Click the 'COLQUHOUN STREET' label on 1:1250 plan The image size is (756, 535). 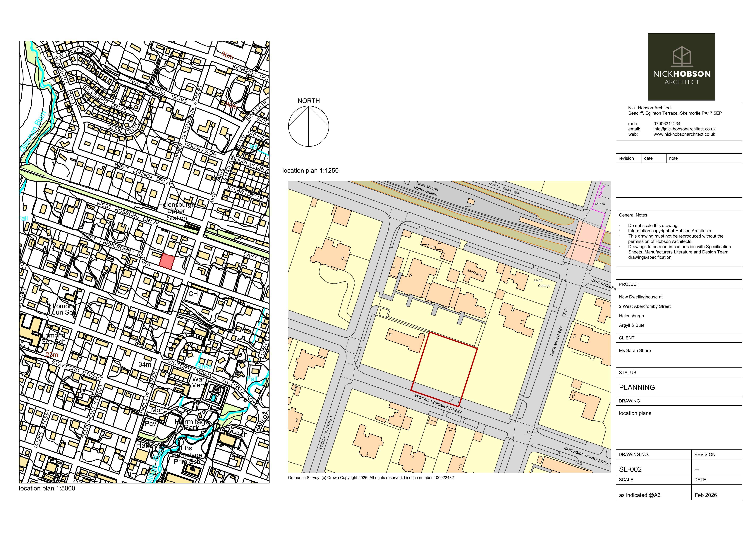(x=326, y=433)
